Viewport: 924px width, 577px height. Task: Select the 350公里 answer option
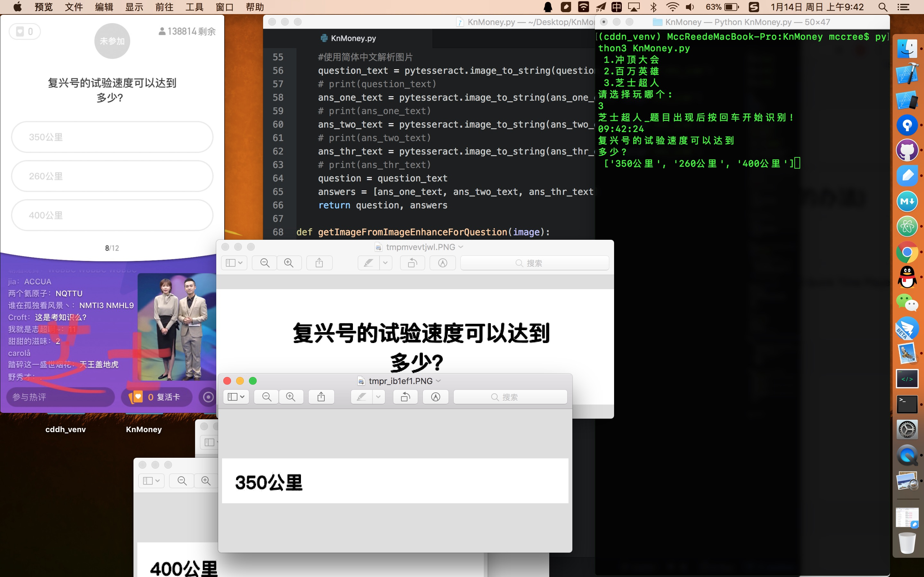tap(112, 137)
